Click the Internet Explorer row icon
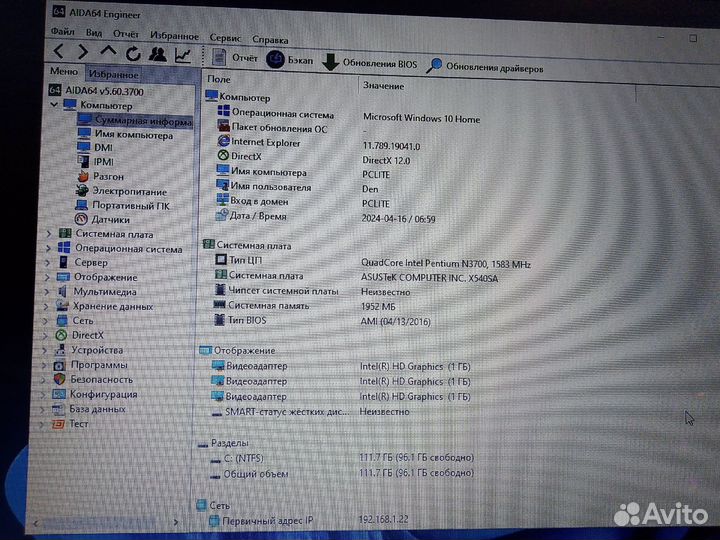The height and width of the screenshot is (540, 720). coord(223,141)
